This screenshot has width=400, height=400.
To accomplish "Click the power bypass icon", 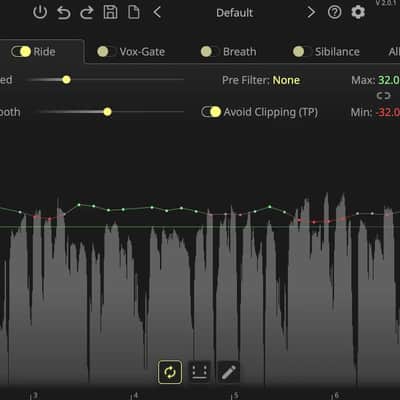I will (x=40, y=13).
